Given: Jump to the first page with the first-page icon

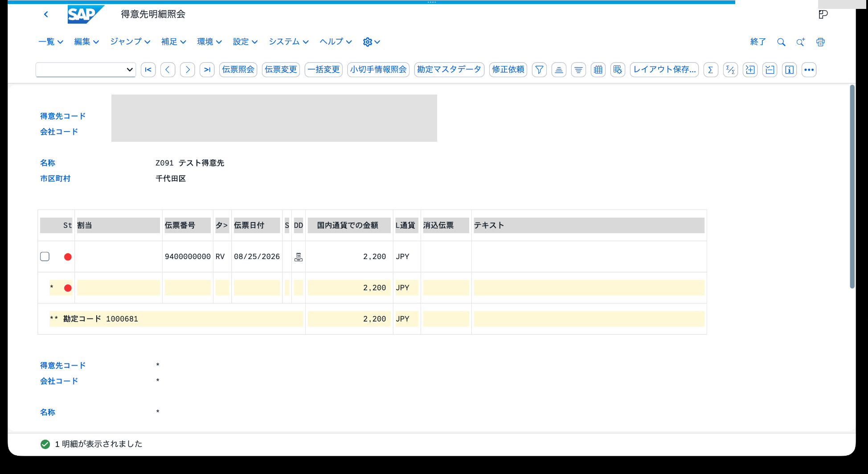Looking at the screenshot, I should tap(148, 70).
